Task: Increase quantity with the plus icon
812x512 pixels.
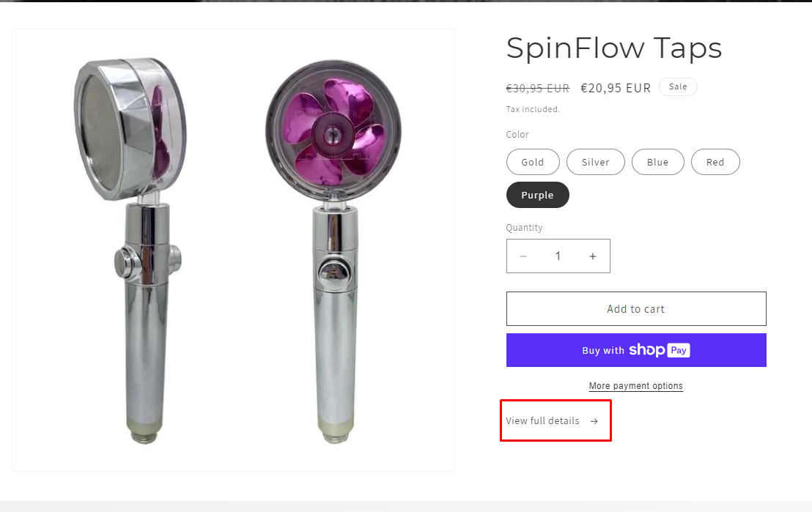Action: coord(593,256)
